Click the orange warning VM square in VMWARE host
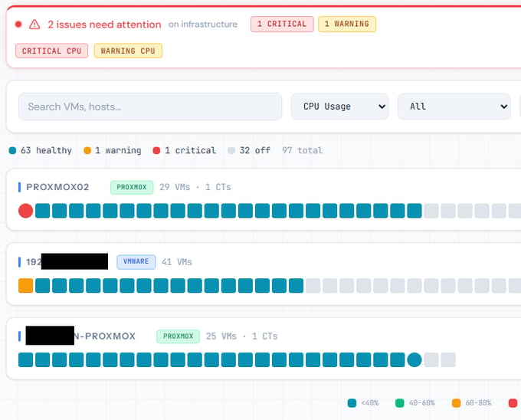The height and width of the screenshot is (420, 521). tap(25, 286)
